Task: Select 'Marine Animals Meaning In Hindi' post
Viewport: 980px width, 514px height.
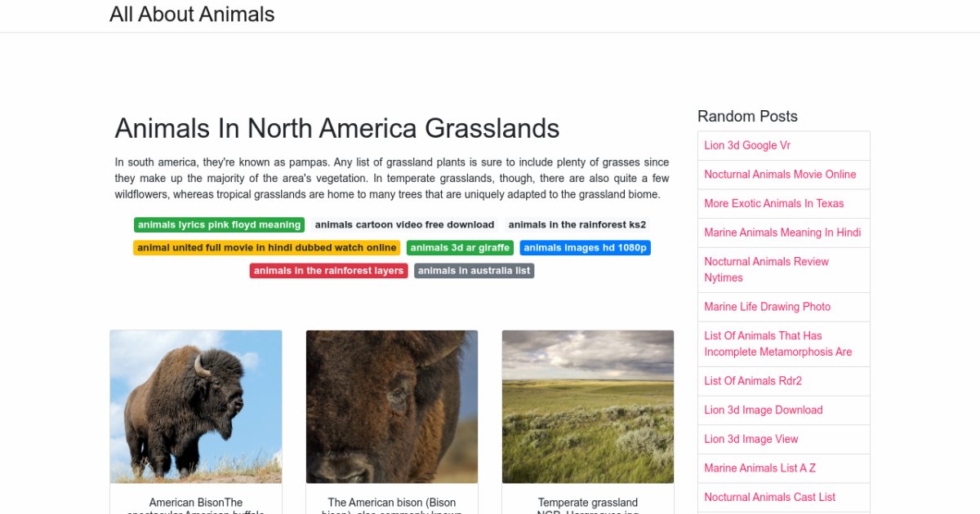Action: (x=782, y=233)
